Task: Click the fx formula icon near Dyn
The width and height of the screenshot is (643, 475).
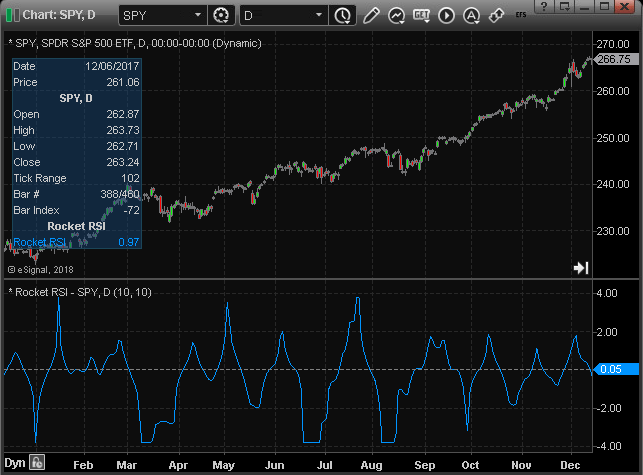Action: tap(37, 463)
